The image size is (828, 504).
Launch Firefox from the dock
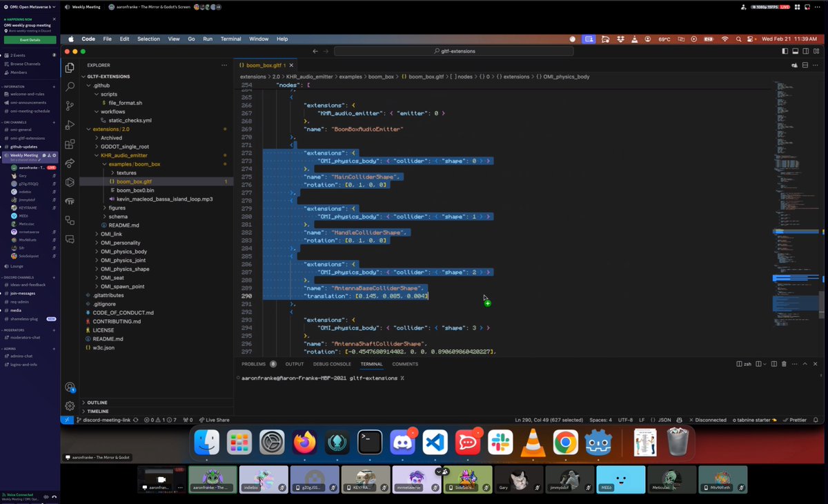click(x=304, y=443)
